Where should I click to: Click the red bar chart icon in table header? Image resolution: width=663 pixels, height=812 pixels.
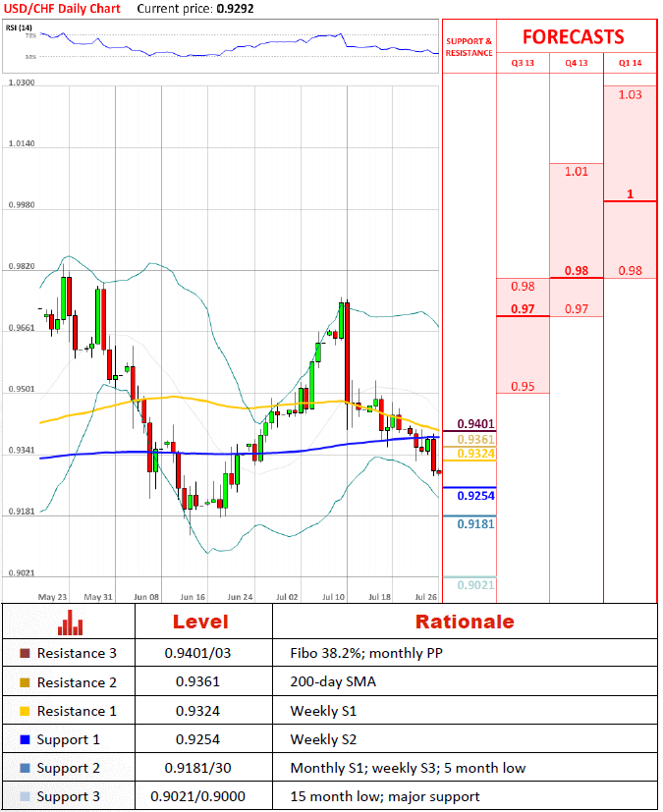pyautogui.click(x=70, y=622)
